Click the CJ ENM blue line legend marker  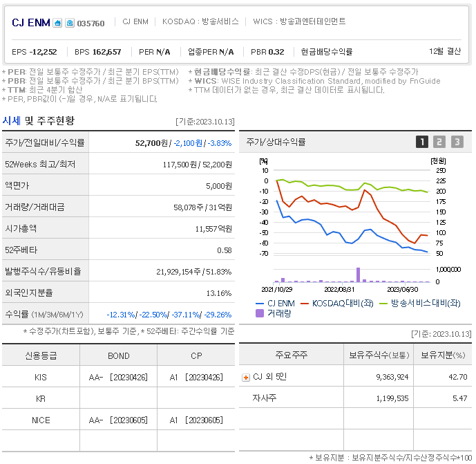pos(260,304)
